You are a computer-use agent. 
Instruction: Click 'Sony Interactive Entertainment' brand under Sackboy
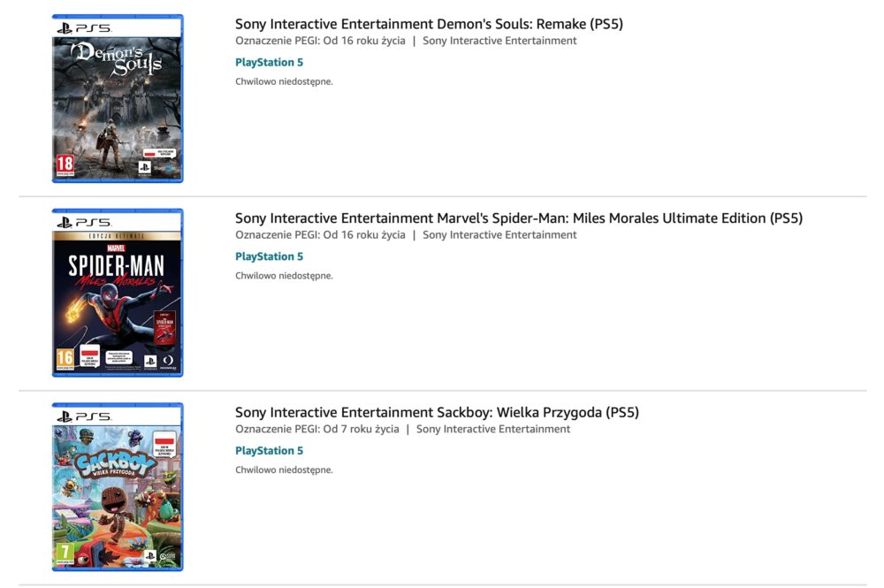[493, 429]
